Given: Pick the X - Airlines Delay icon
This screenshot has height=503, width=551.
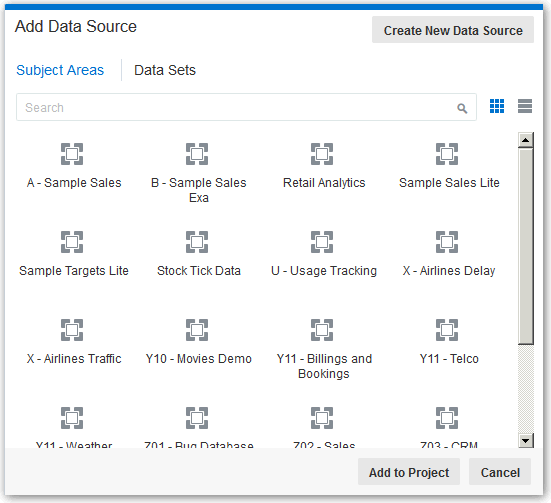Looking at the screenshot, I should click(x=447, y=242).
